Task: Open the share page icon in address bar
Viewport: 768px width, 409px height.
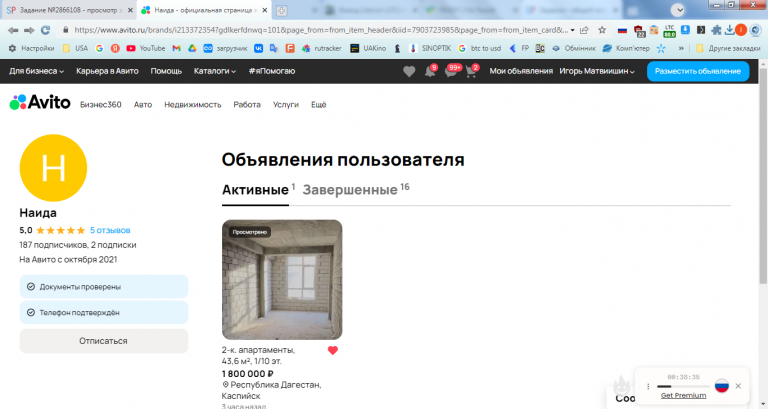Action: click(x=584, y=30)
